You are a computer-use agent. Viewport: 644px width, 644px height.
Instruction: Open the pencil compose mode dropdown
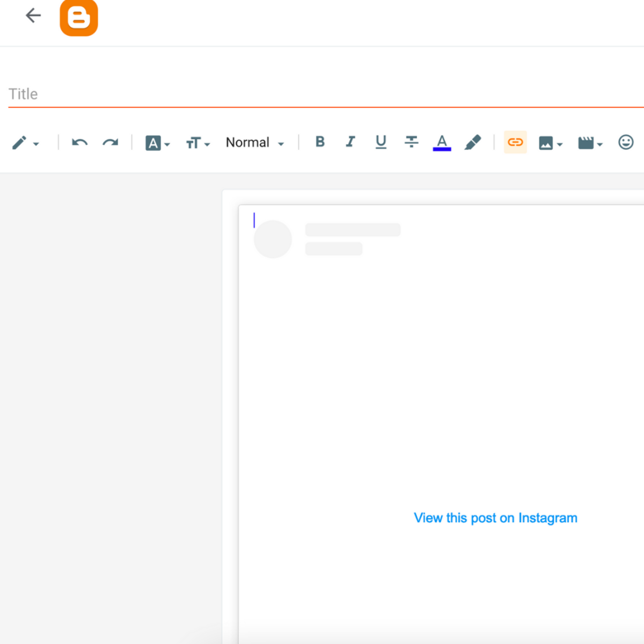point(25,143)
